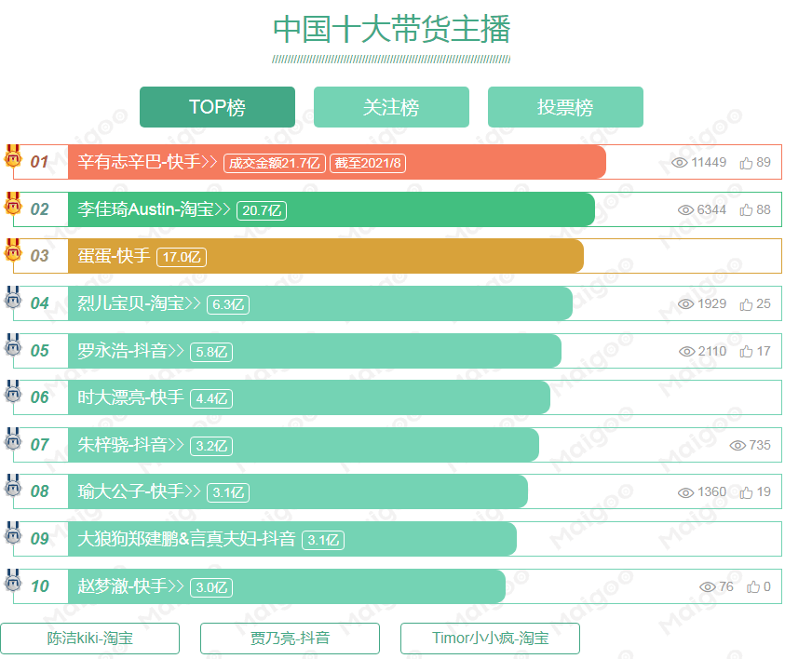Screen dimensions: 812x659
Task: Switch to the 关注榜 tab
Action: (391, 107)
